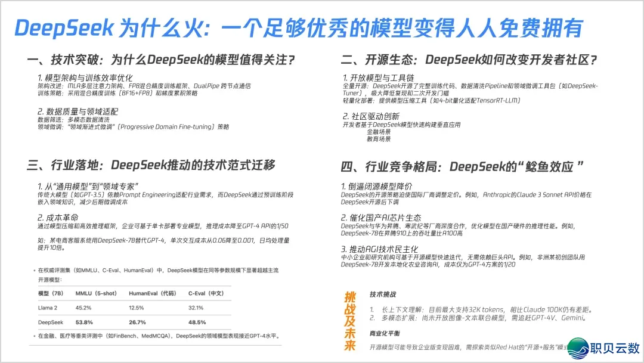The width and height of the screenshot is (644, 363).
Task: Click the "53.8%" table cell
Action: pyautogui.click(x=84, y=322)
